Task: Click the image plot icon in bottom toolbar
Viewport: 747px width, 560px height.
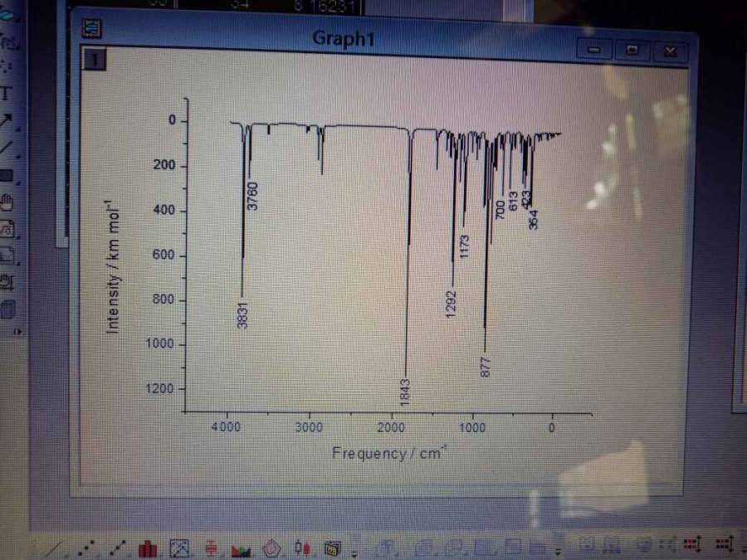Action: (179, 548)
